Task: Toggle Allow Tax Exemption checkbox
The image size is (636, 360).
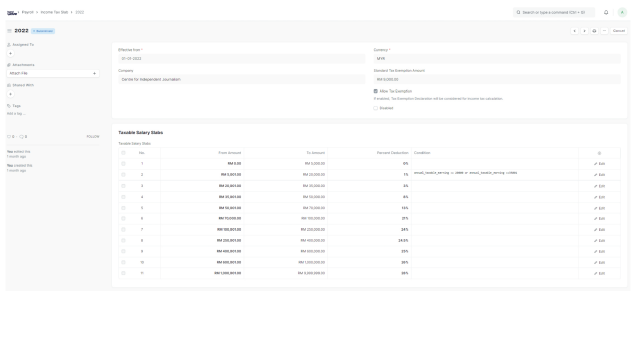Action: coord(376,91)
